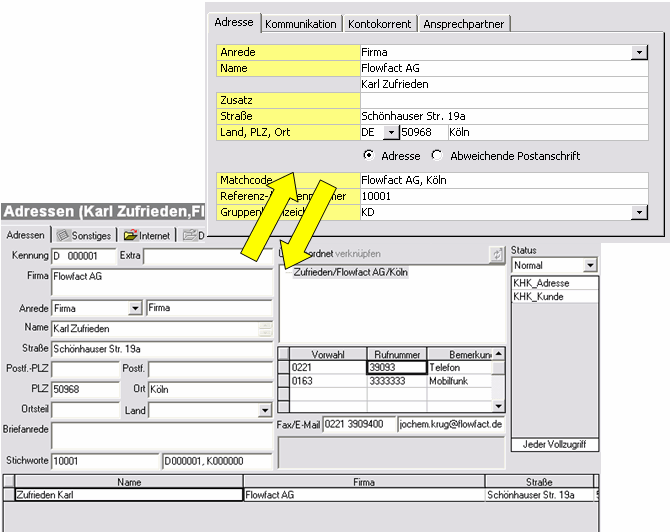The height and width of the screenshot is (532, 670).
Task: Click the PLZ field showing 50968
Action: pos(85,389)
